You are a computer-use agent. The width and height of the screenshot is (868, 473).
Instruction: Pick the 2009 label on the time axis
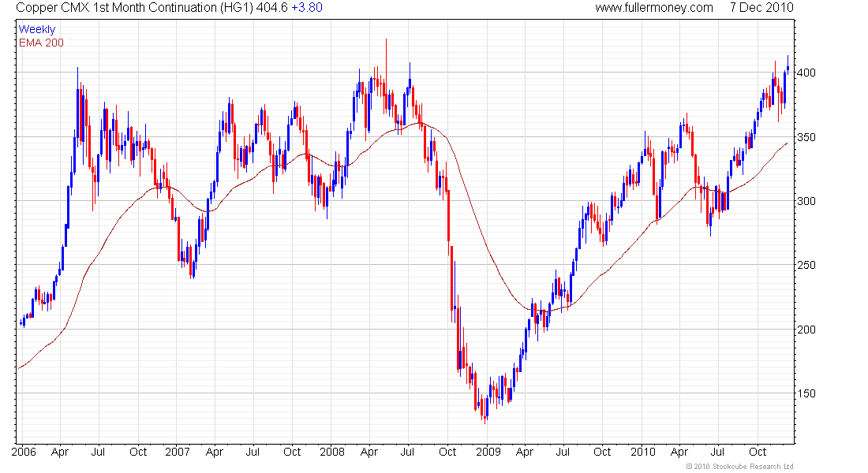point(488,453)
